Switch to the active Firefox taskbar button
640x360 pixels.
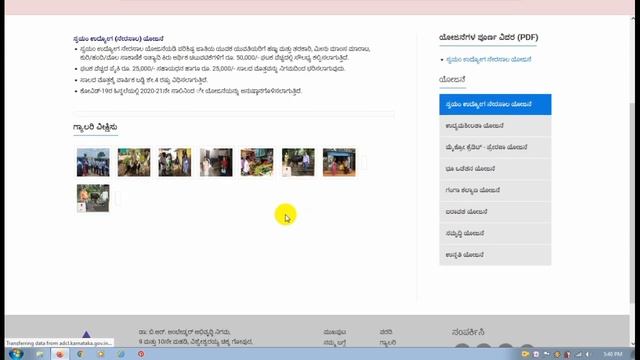(x=60, y=354)
